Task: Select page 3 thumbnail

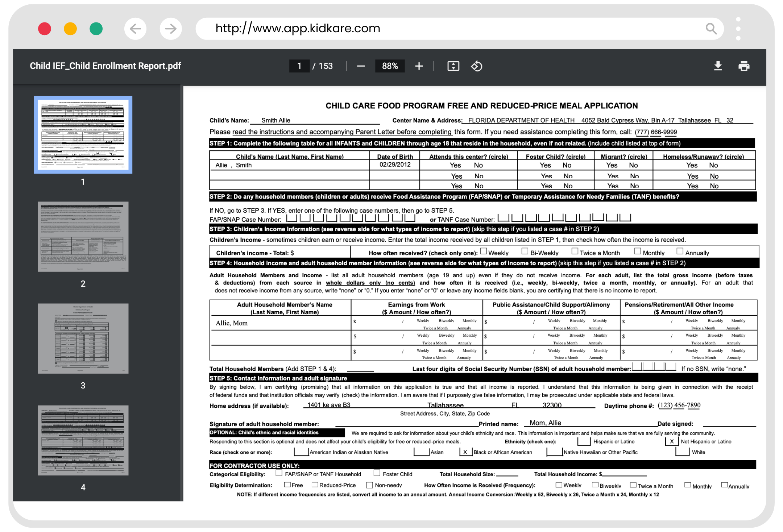Action: tap(83, 338)
